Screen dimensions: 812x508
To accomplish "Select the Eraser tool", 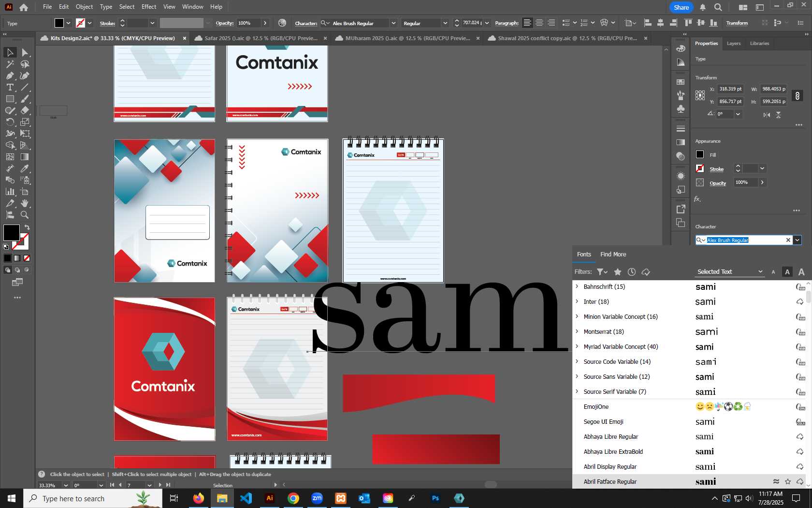I will coord(25,110).
